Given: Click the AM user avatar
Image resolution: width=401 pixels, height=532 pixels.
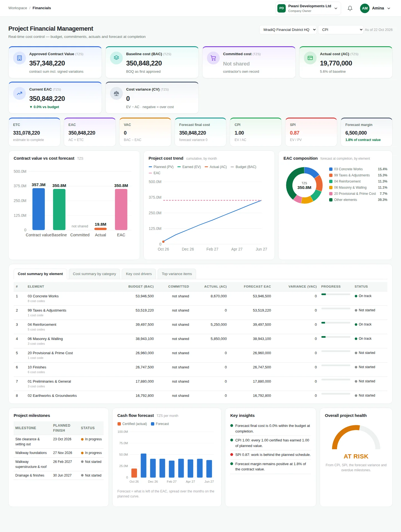Looking at the screenshot, I should 365,8.
